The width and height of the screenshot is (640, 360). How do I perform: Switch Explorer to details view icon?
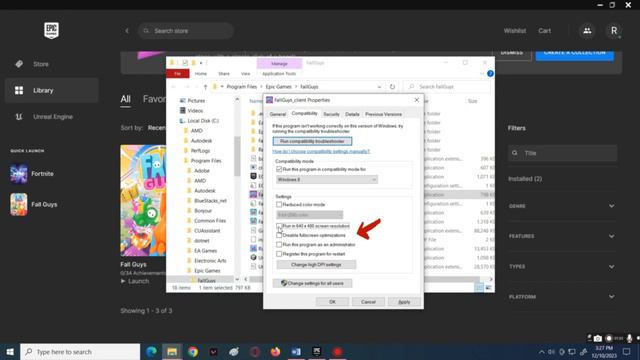(479, 288)
